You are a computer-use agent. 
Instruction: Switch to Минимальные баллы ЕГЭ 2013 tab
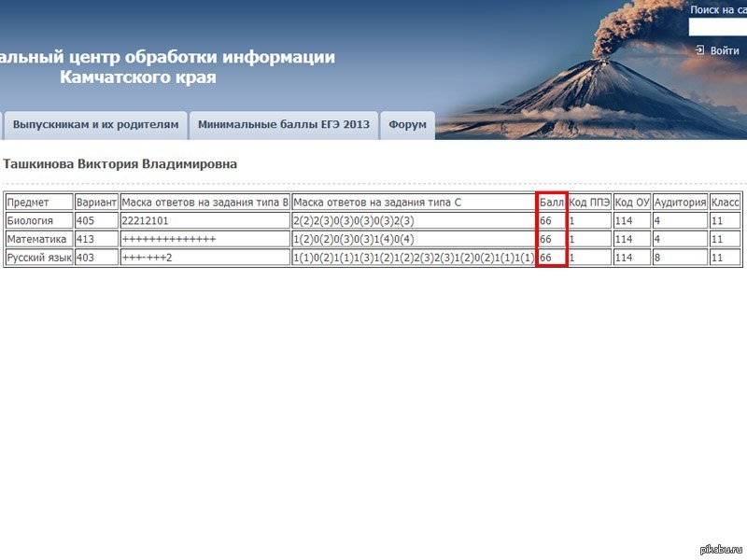coord(284,125)
